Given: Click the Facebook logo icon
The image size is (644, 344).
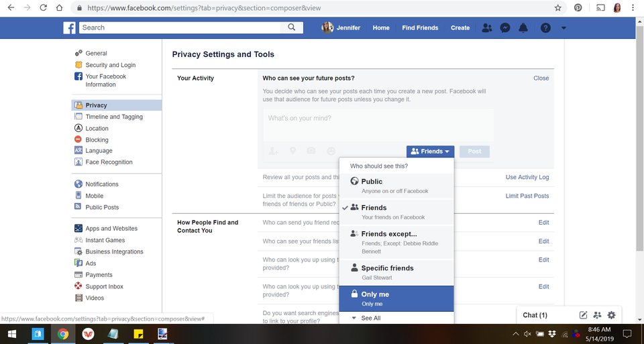Looking at the screenshot, I should [69, 28].
